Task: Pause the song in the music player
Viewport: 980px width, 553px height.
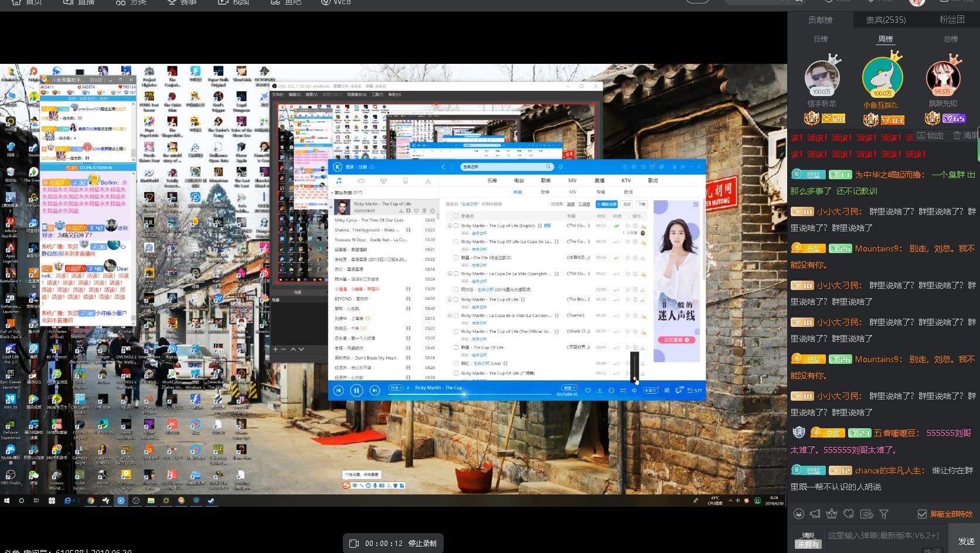Action: click(356, 390)
